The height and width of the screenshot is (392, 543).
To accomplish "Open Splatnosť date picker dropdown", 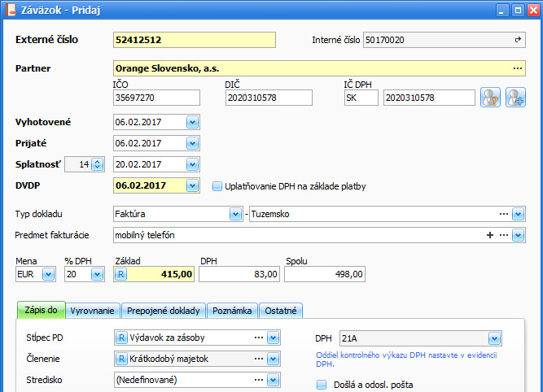I will click(192, 164).
